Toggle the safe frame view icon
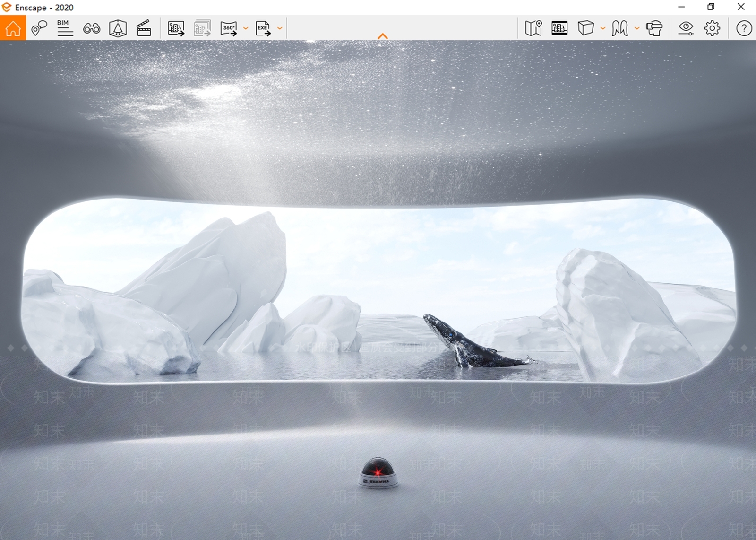Image resolution: width=756 pixels, height=540 pixels. (x=118, y=28)
